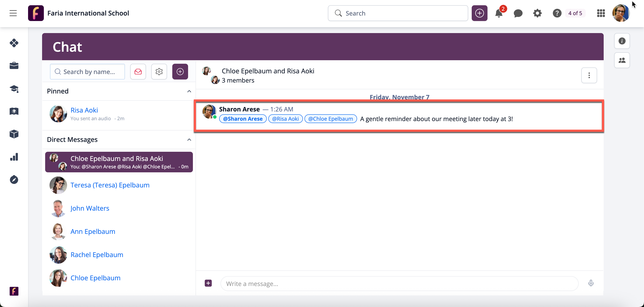The height and width of the screenshot is (307, 644).
Task: Start new chat with plus button
Action: pyautogui.click(x=180, y=72)
